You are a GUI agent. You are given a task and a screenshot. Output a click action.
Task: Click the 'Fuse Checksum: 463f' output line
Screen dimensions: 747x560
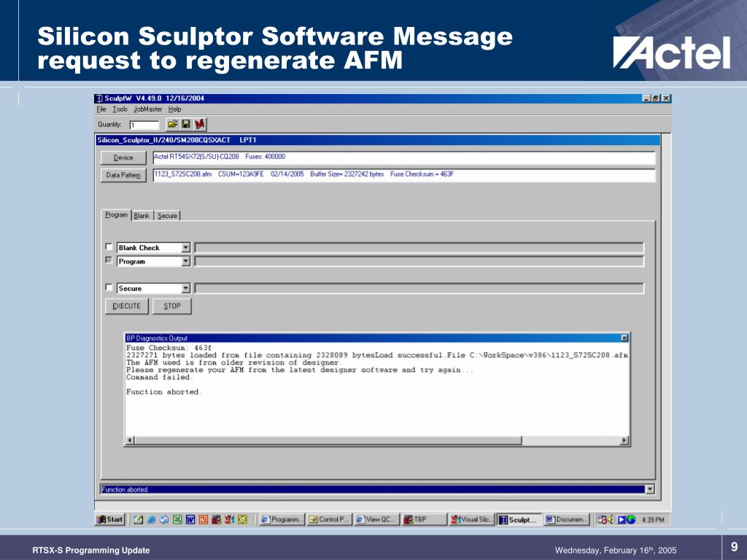tap(169, 348)
